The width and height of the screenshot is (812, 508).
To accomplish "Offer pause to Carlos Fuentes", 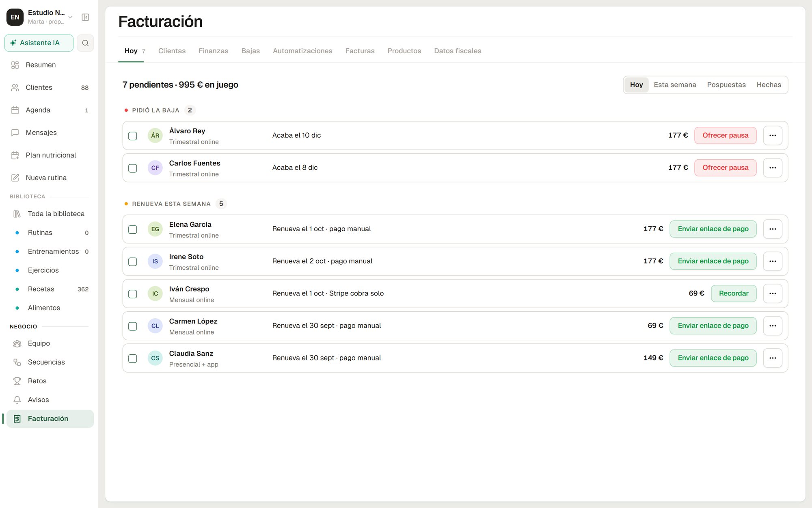I will (725, 168).
